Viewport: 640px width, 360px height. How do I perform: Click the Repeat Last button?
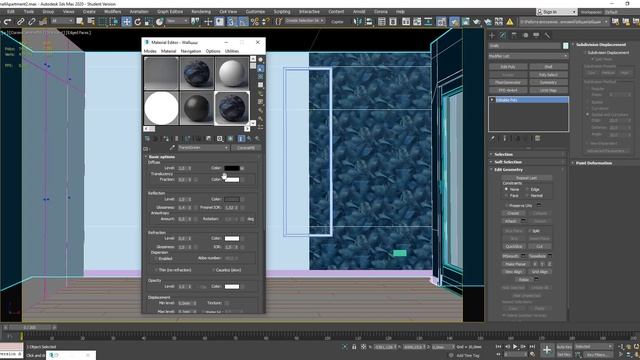tap(527, 178)
